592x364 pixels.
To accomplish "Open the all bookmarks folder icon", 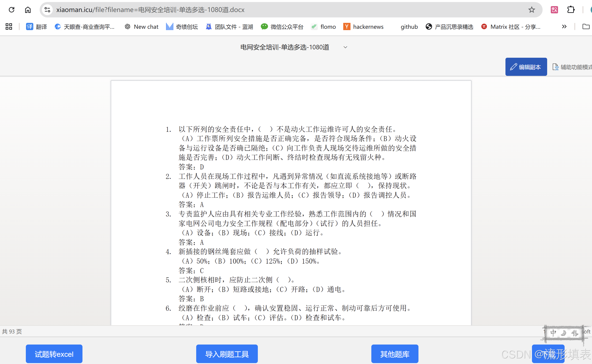I will 586,26.
